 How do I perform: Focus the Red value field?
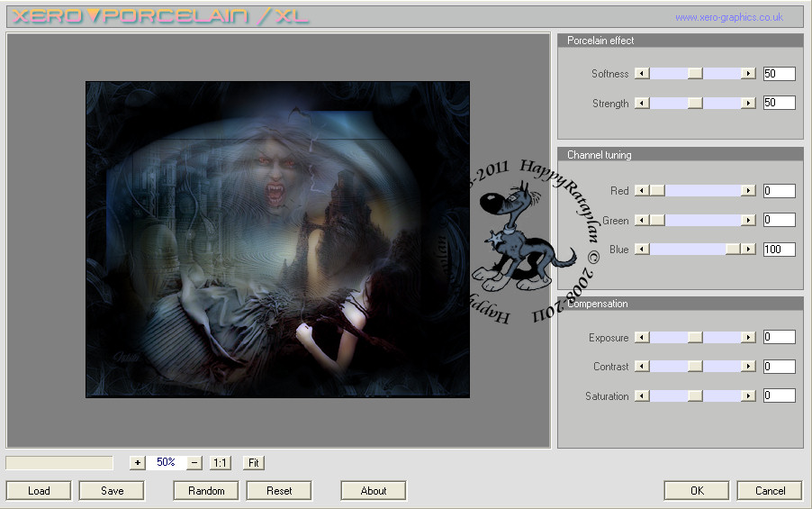click(780, 191)
